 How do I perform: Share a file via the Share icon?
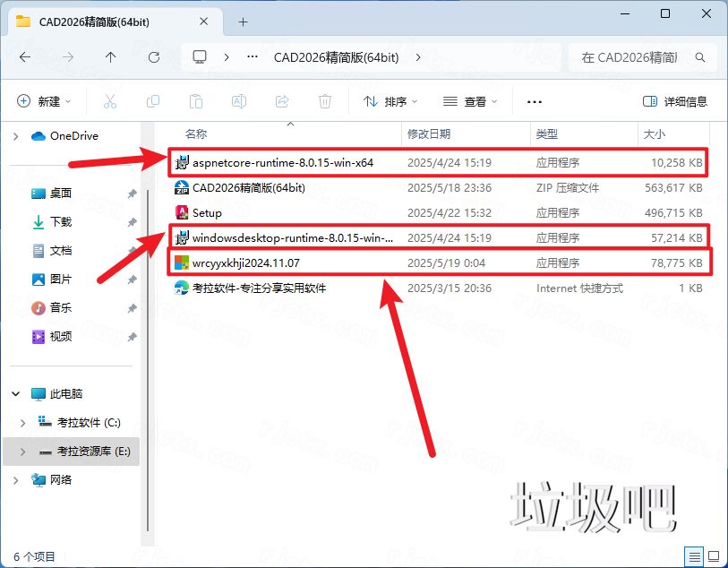(x=282, y=101)
